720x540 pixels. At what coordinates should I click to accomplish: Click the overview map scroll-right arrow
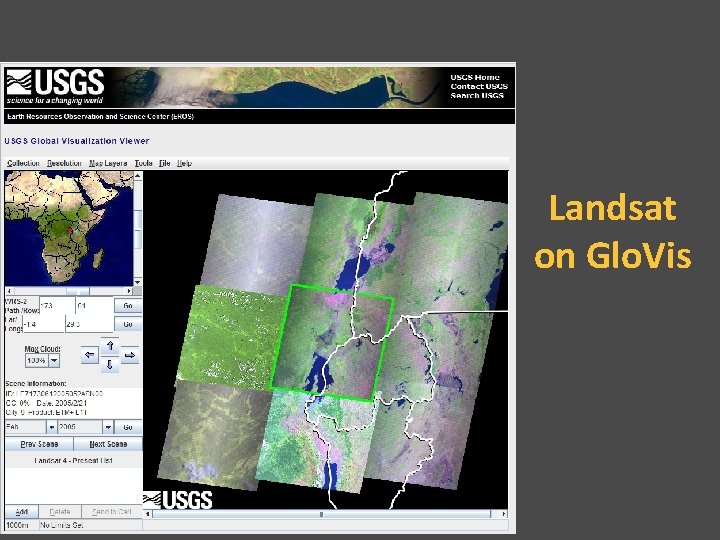[129, 291]
